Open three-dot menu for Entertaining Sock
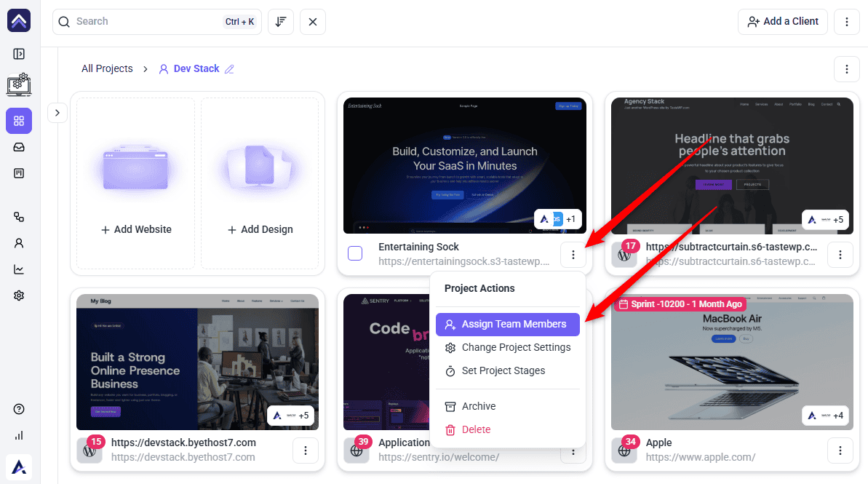The height and width of the screenshot is (484, 868). point(573,255)
